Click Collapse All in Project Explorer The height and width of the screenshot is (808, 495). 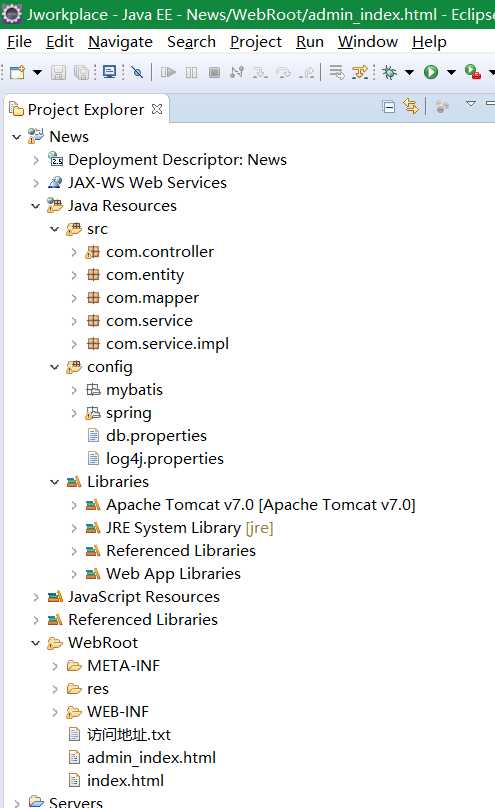click(x=389, y=107)
